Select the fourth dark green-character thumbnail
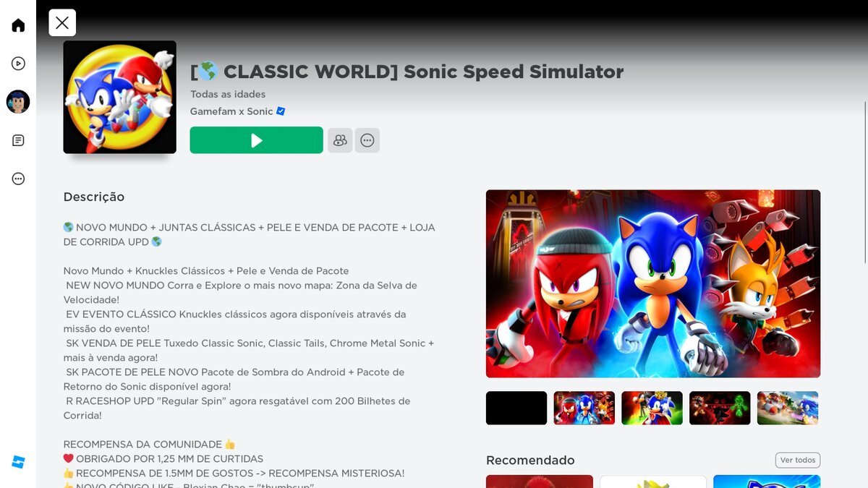 pyautogui.click(x=720, y=408)
